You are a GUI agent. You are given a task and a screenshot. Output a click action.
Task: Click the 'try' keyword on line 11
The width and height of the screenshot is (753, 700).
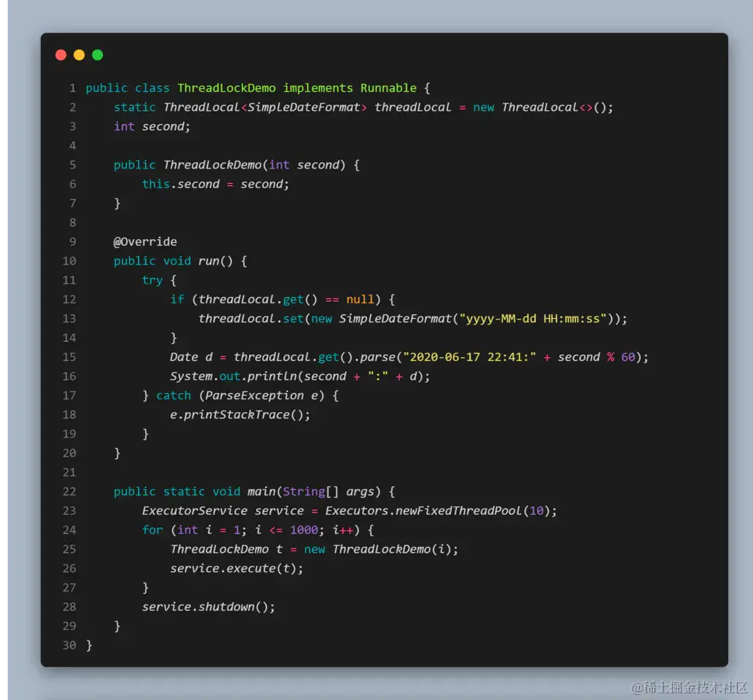pyautogui.click(x=152, y=280)
